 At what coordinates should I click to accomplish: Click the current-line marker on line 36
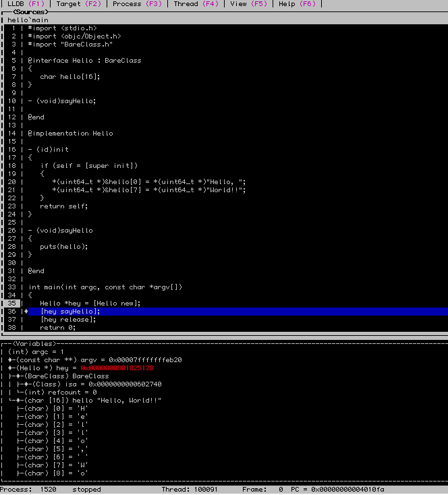coord(26,312)
